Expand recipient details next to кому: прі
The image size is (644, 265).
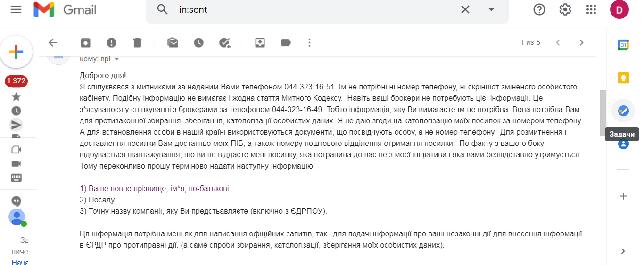(116, 59)
